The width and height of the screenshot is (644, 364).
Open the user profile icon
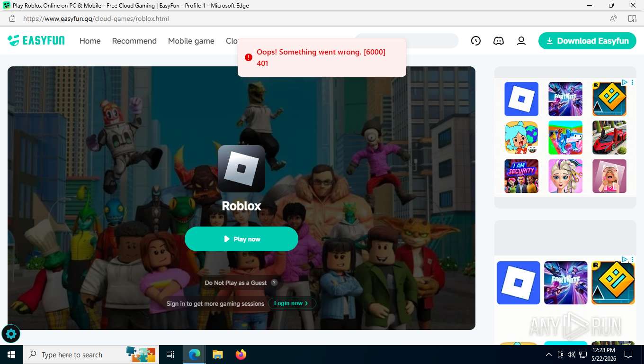(521, 41)
